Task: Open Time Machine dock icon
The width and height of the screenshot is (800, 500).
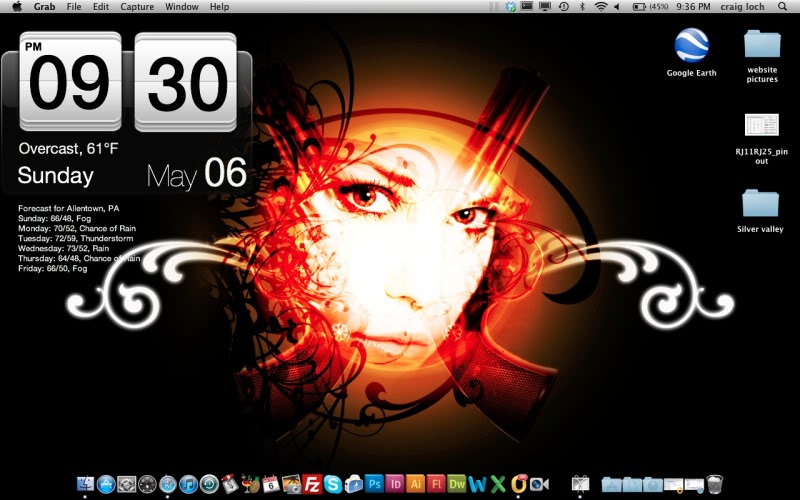Action: [209, 484]
